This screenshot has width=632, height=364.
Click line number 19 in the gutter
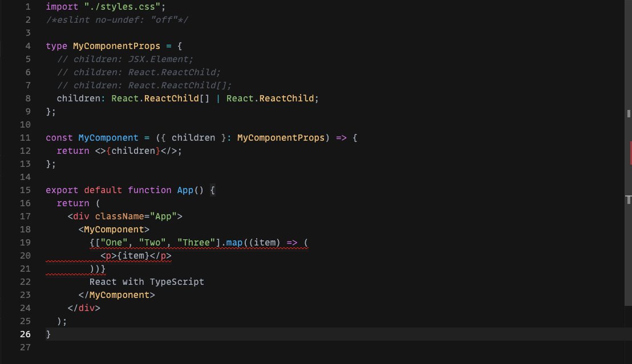[25, 243]
